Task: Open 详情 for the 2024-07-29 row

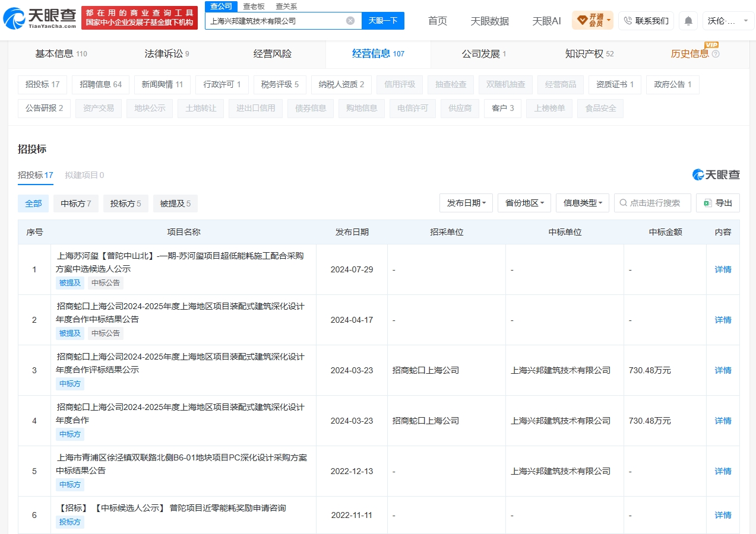Action: 723,269
